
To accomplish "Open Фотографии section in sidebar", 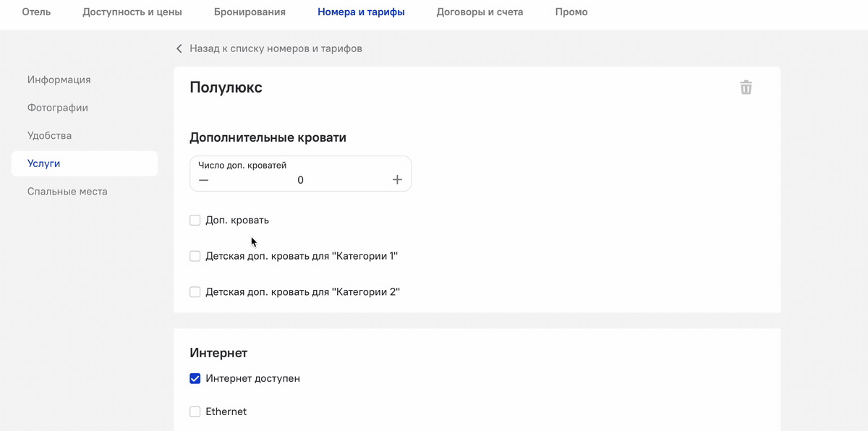I will coord(58,108).
